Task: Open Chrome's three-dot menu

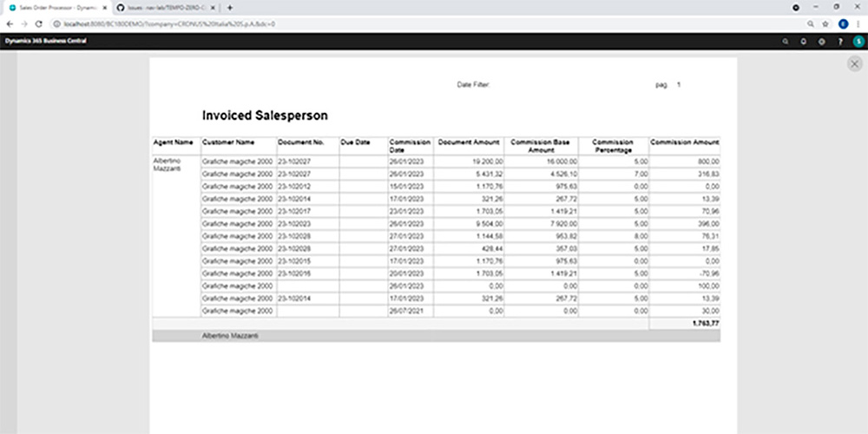Action: [x=856, y=23]
